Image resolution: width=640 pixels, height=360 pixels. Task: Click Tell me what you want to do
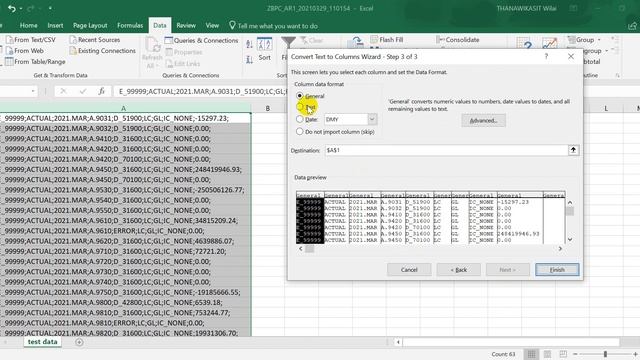pyautogui.click(x=278, y=26)
